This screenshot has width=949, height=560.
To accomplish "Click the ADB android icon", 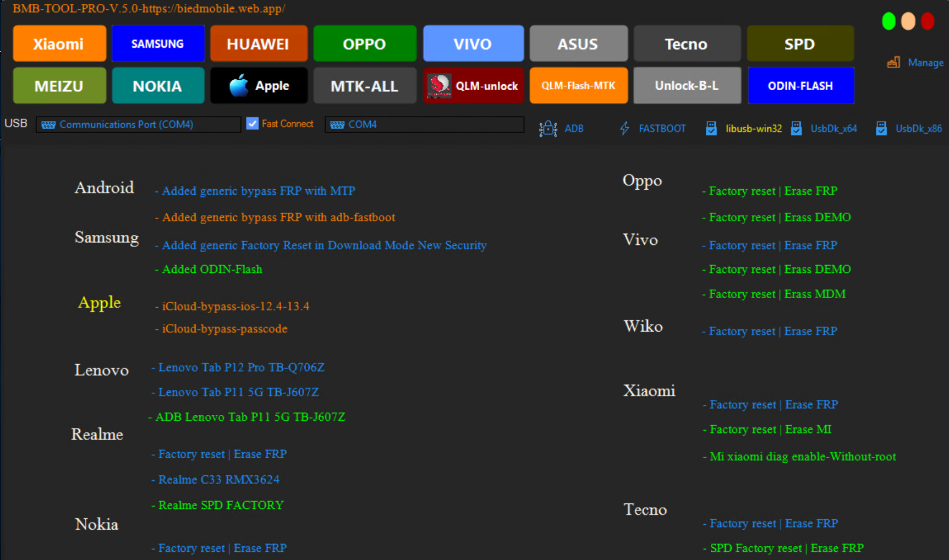I will click(x=548, y=129).
